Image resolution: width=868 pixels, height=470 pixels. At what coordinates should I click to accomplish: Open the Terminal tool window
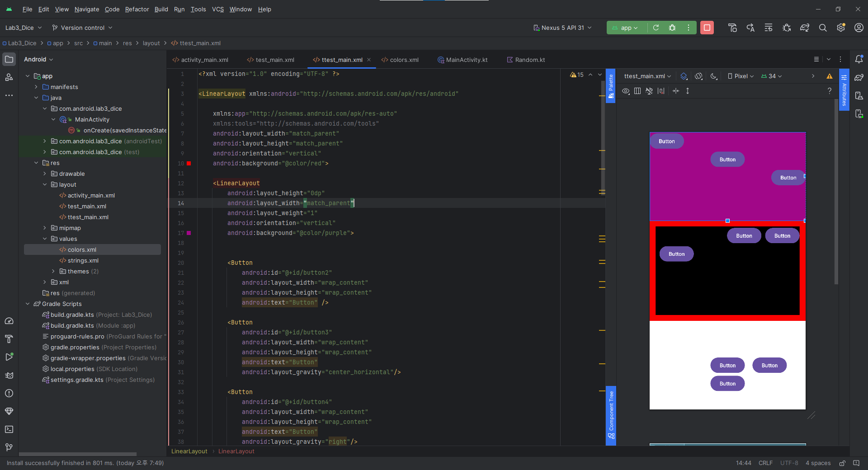click(9, 429)
